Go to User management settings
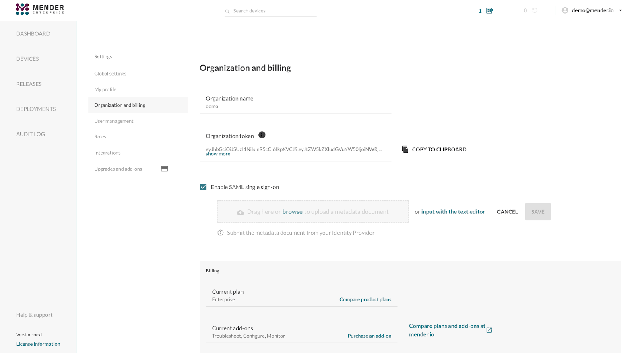644x353 pixels. pos(114,121)
